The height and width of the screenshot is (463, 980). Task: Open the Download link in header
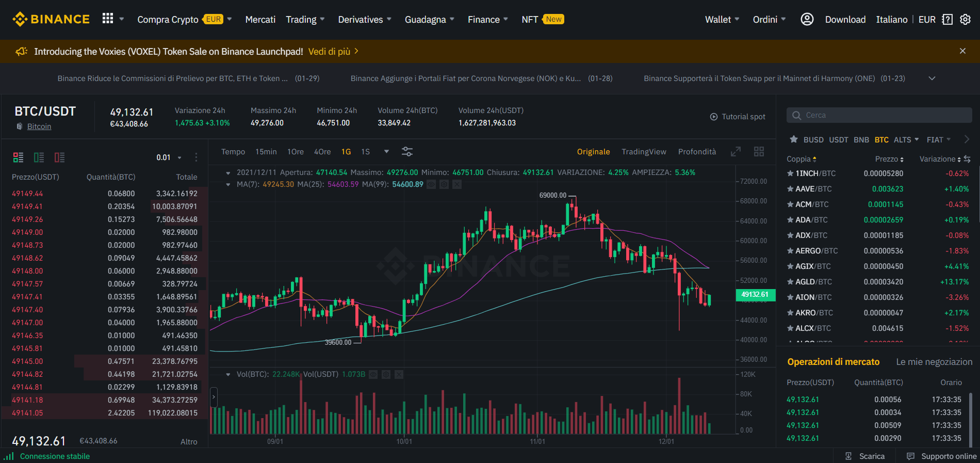(x=845, y=20)
